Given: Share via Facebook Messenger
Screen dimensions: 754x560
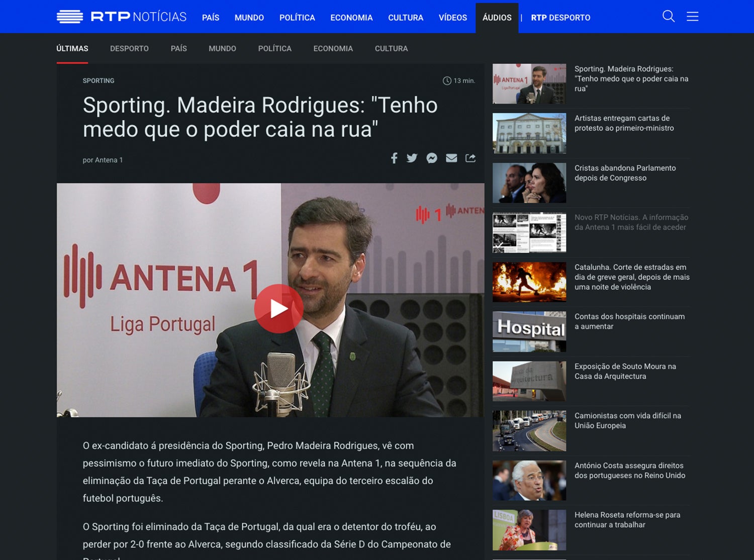Looking at the screenshot, I should [x=432, y=158].
